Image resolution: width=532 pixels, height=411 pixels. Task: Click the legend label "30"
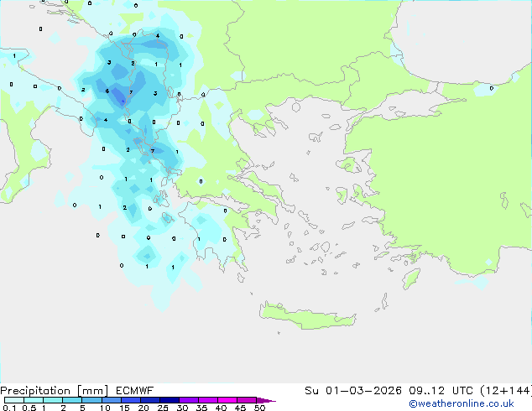pos(183,408)
